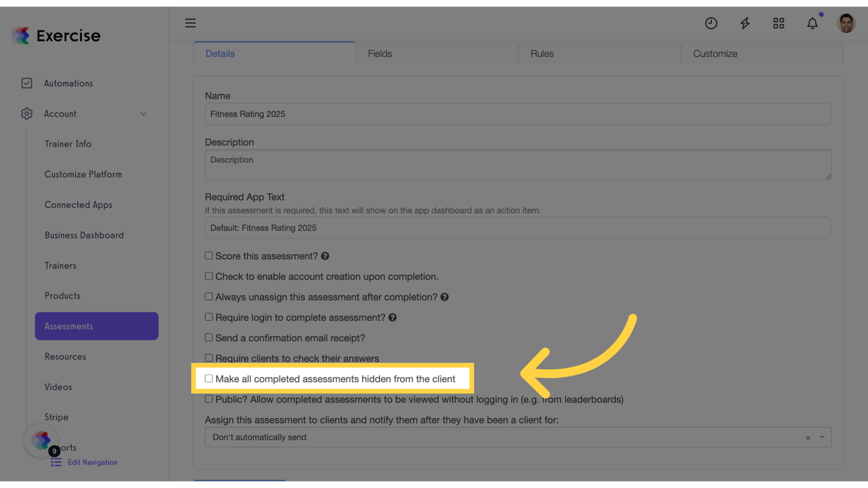
Task: Check Make all completed assessments hidden from client
Action: 208,378
